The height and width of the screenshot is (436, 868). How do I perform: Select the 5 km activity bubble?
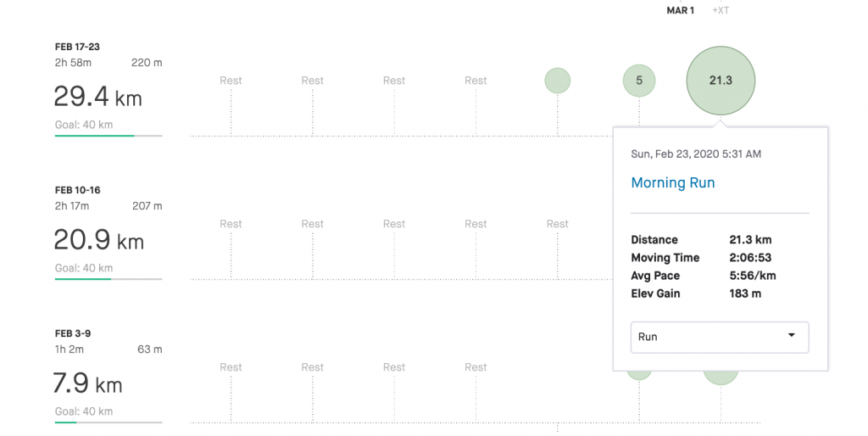639,81
